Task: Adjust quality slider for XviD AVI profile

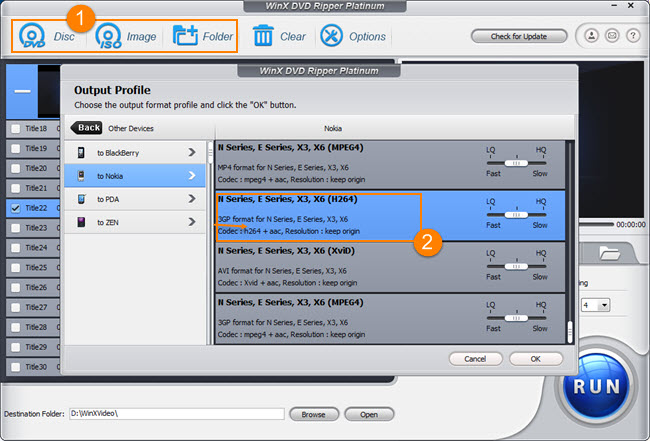Action: (516, 266)
